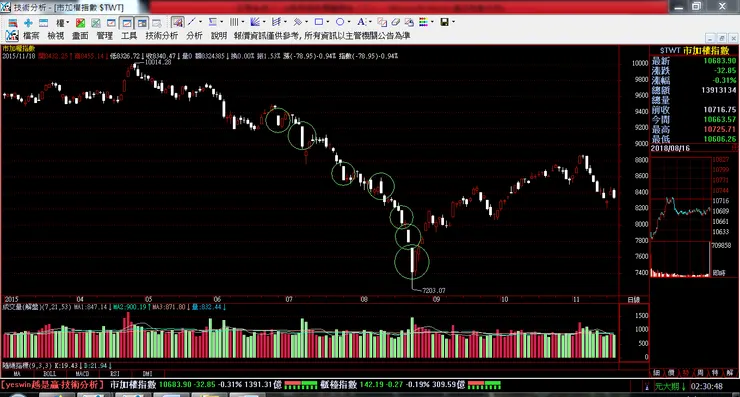The width and height of the screenshot is (740, 397).
Task: Open the 管理 menu
Action: pos(105,35)
